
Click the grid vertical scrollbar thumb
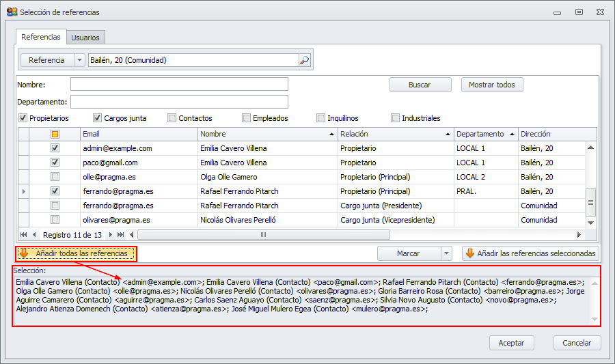590,203
